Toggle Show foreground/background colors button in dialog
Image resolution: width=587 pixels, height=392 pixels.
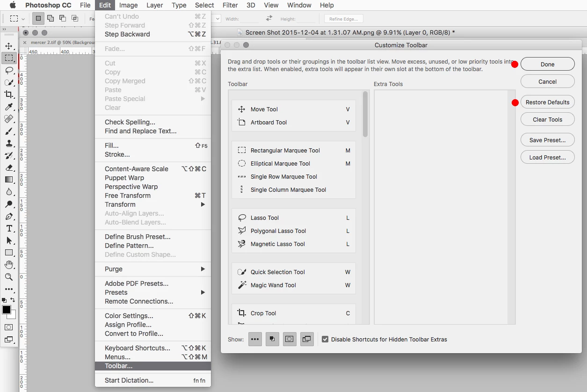272,339
